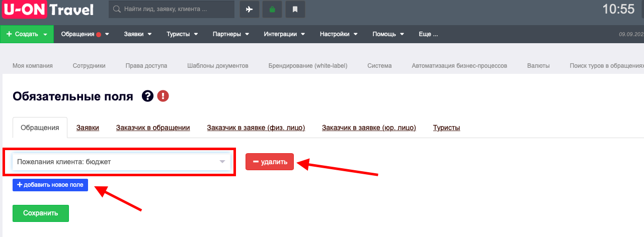Go to Сотрудники settings section

coord(89,66)
